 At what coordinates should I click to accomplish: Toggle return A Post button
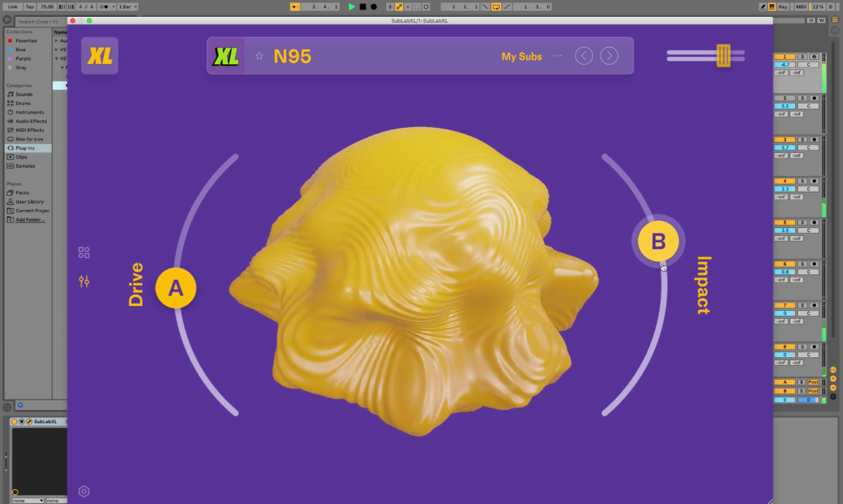tap(813, 382)
